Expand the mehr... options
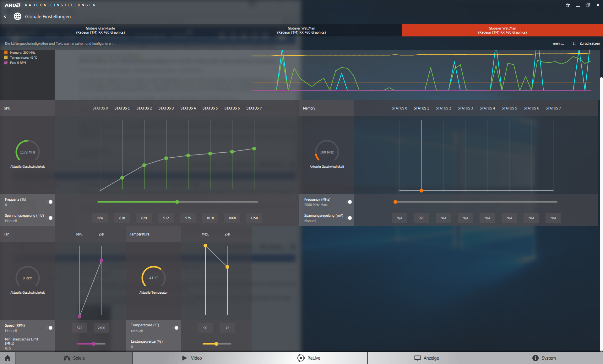The height and width of the screenshot is (364, 603). pyautogui.click(x=558, y=43)
